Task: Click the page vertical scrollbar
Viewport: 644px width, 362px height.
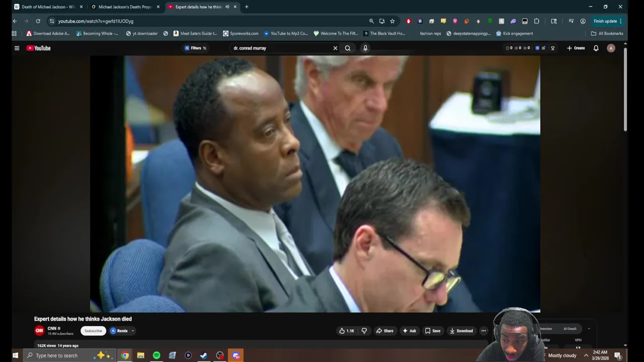Action: tap(625, 90)
